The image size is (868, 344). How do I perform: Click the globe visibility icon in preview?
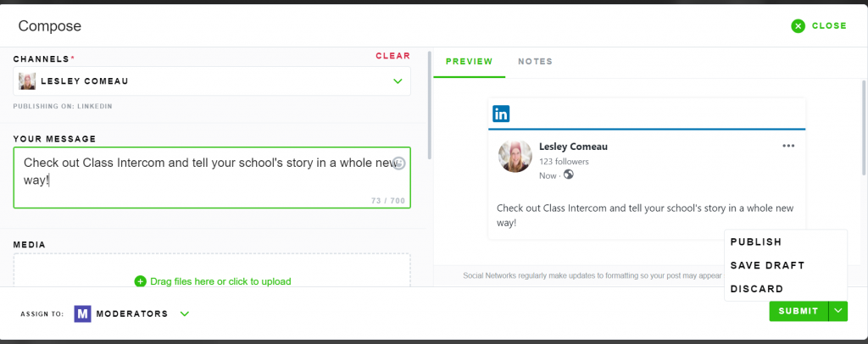tap(569, 175)
